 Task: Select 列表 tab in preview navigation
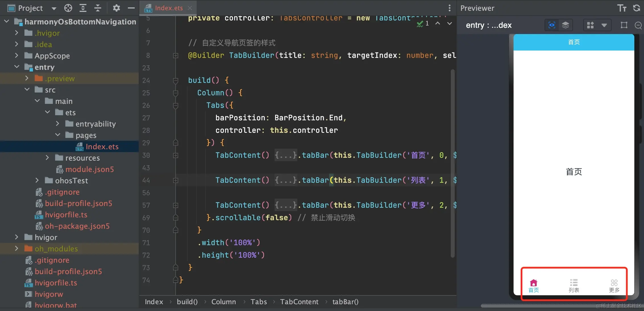click(574, 285)
